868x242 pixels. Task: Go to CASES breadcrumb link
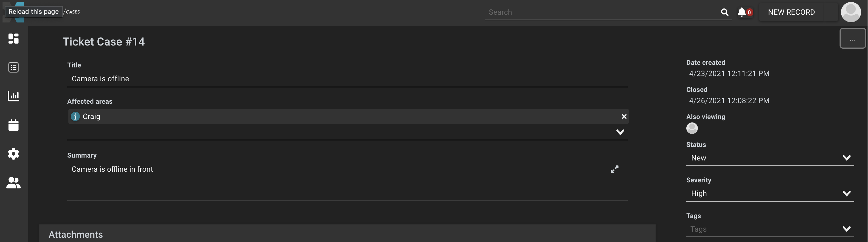[x=73, y=12]
